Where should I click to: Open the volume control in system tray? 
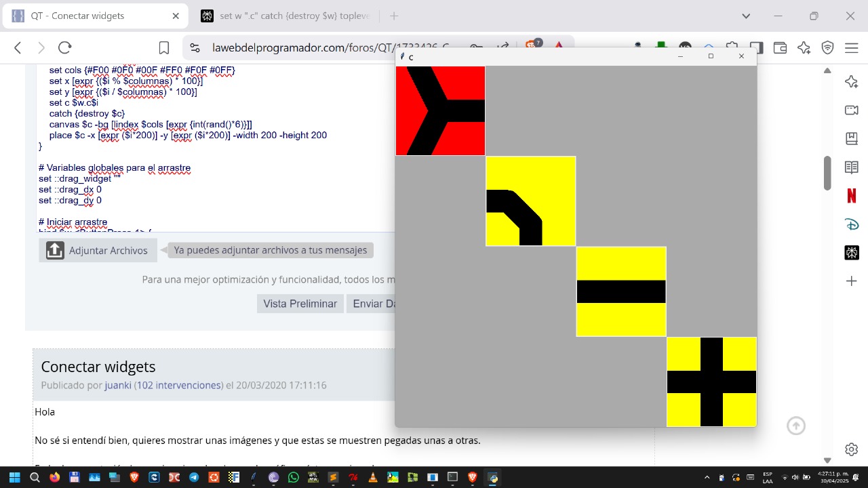tap(795, 477)
